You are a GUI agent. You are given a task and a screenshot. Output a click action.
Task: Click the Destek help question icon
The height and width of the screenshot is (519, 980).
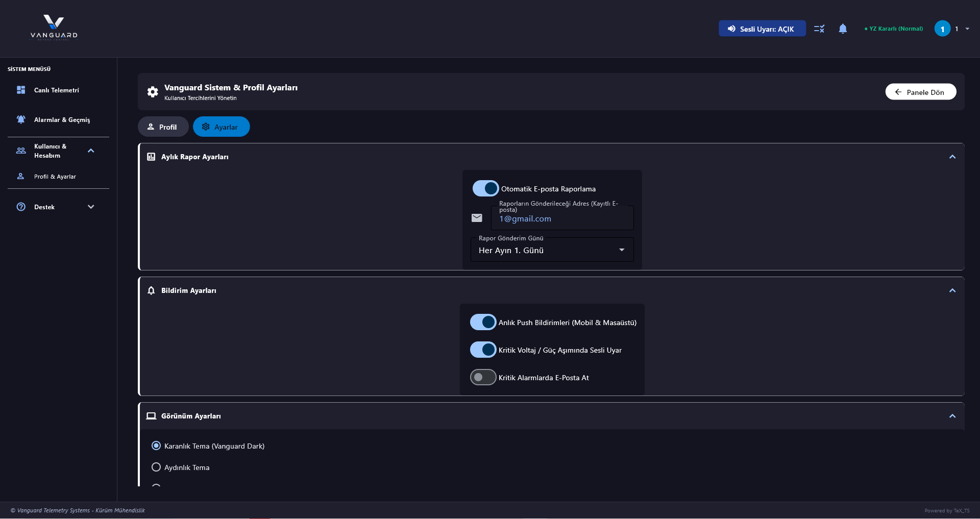tap(21, 207)
